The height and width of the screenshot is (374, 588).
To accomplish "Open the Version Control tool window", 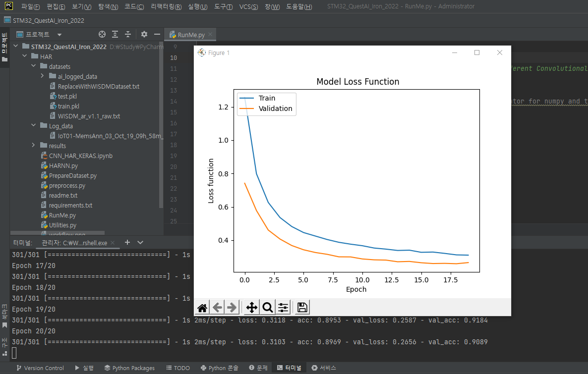I will pyautogui.click(x=40, y=368).
